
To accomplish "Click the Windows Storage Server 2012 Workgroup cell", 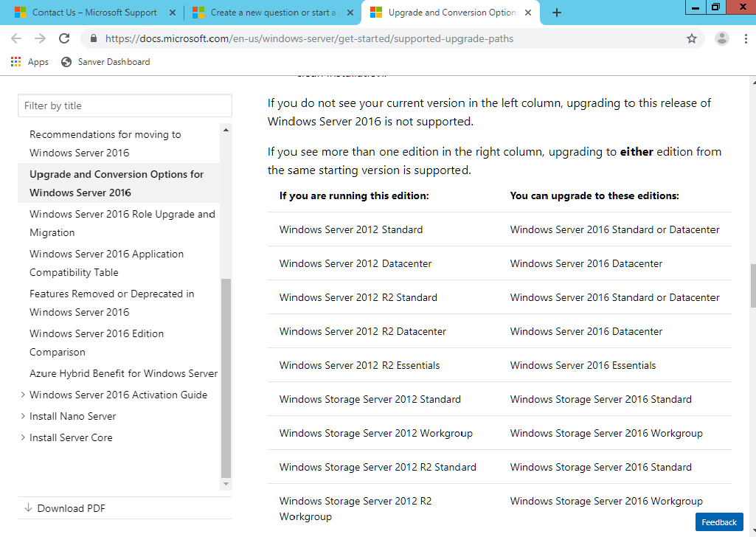I will (x=376, y=433).
